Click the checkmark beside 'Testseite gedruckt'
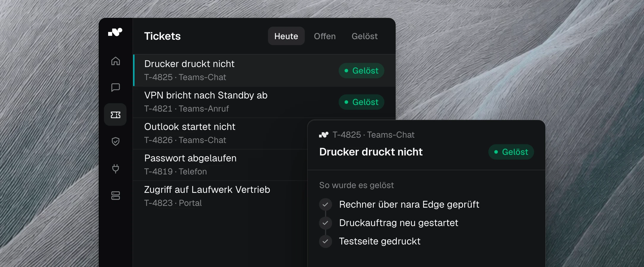 coord(326,241)
